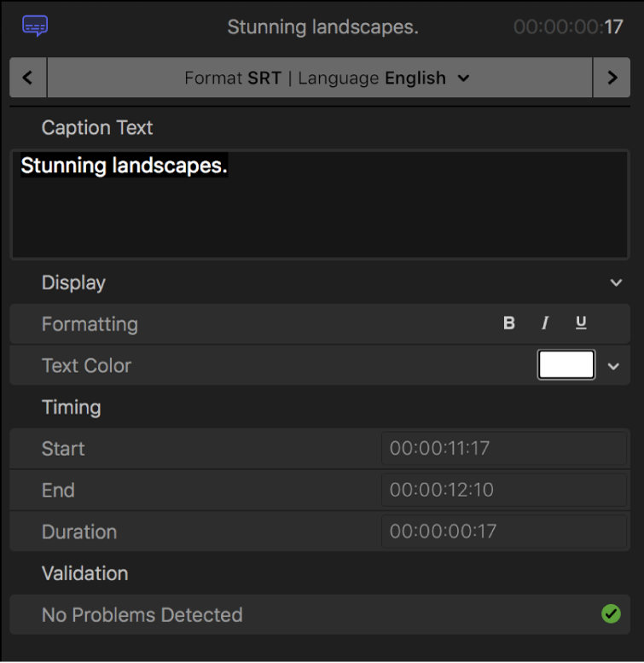
Task: Click the Start timecode field
Action: [503, 449]
